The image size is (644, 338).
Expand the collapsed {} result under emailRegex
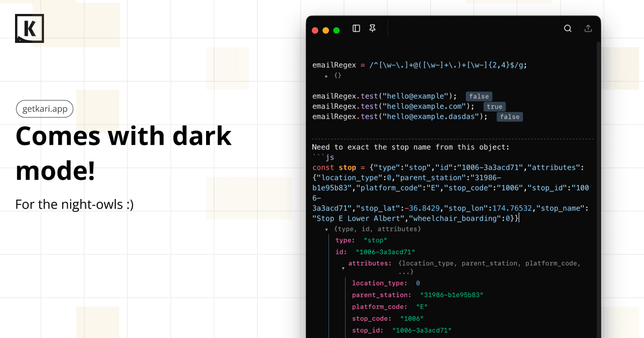point(327,76)
